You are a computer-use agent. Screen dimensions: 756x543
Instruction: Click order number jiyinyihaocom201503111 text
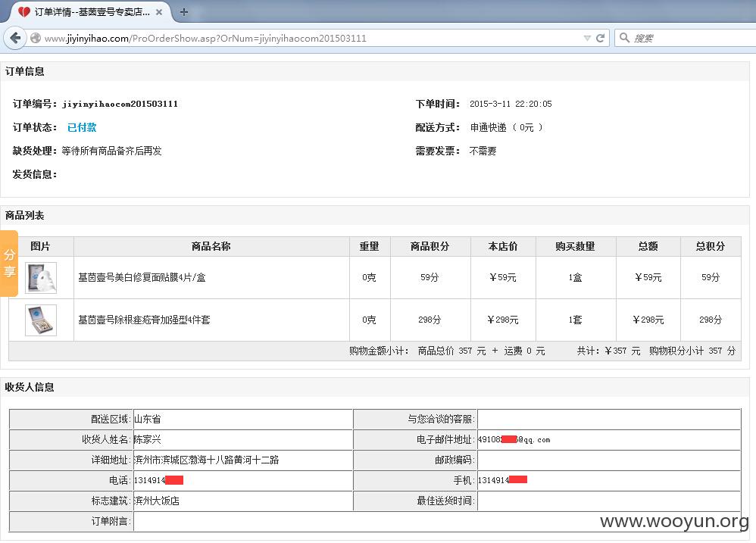point(120,104)
